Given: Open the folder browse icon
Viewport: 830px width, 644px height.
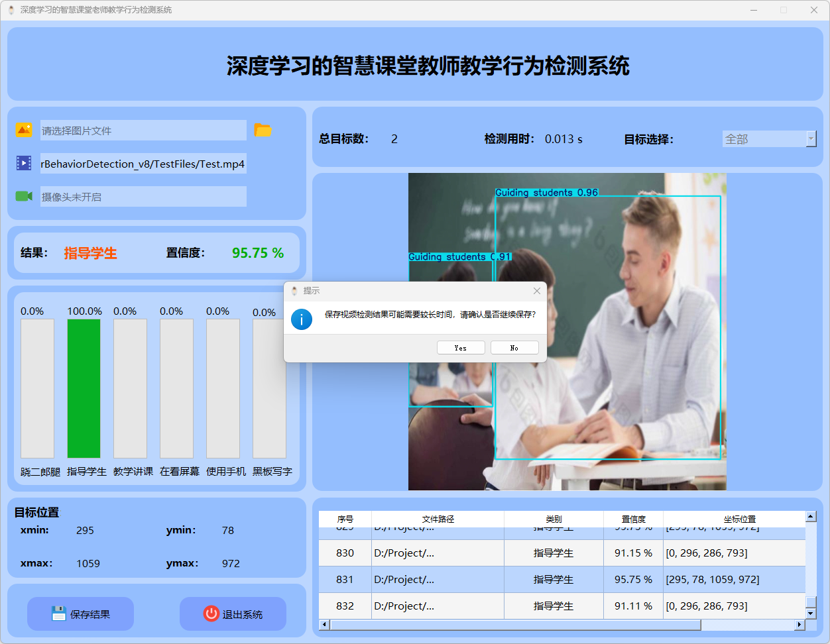Looking at the screenshot, I should pyautogui.click(x=263, y=130).
